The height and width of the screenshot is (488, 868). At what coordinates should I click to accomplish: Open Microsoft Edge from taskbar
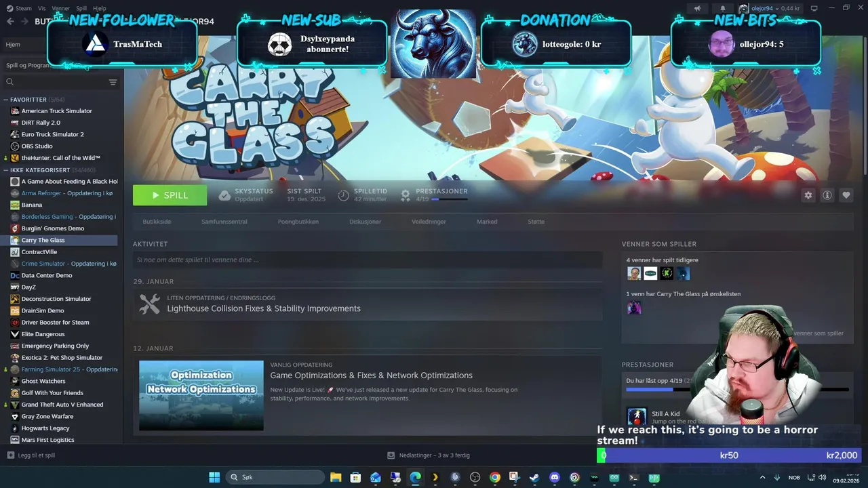coord(415,477)
